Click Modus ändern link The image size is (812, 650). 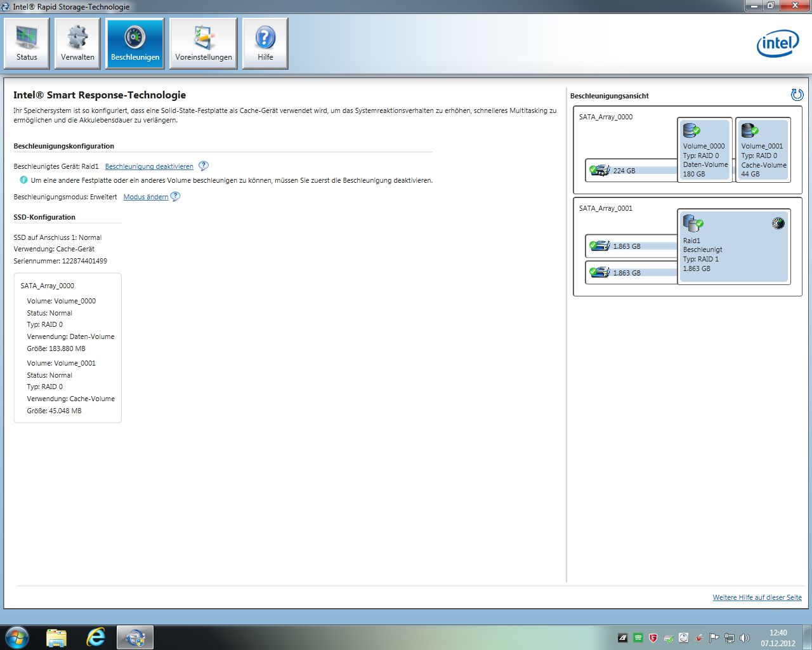pos(146,197)
